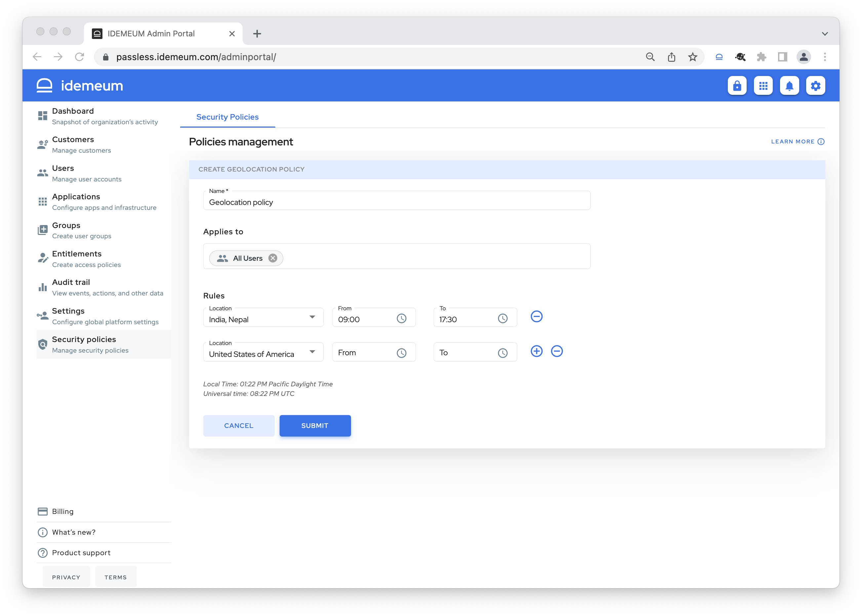The height and width of the screenshot is (616, 862).
Task: Click the lock icon in the header
Action: click(x=737, y=86)
